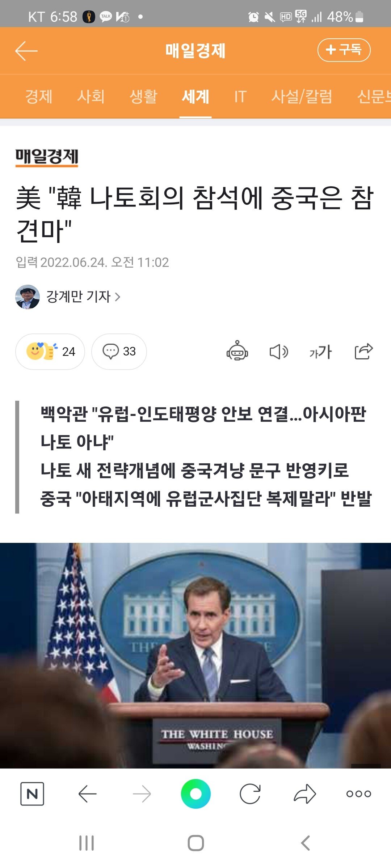Change font size with 가가 icon

point(320,352)
